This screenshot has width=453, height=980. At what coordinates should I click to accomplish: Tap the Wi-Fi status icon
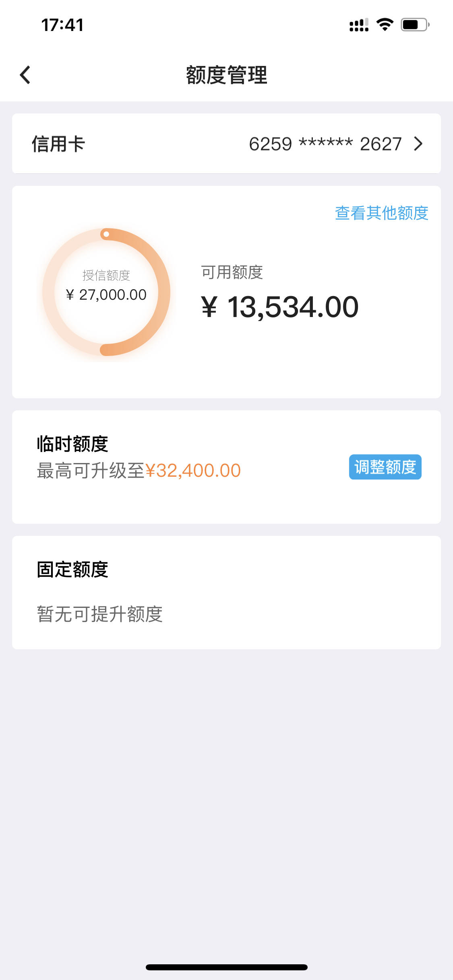(x=385, y=25)
